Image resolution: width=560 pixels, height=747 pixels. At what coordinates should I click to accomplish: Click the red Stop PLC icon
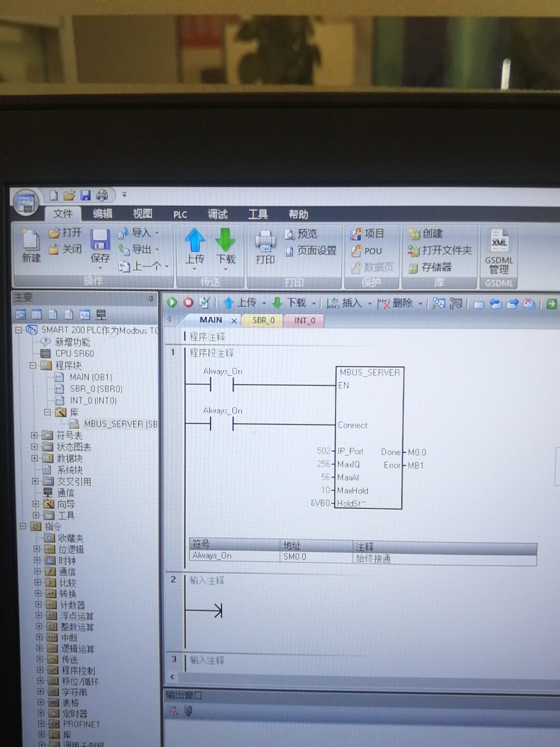pos(188,302)
